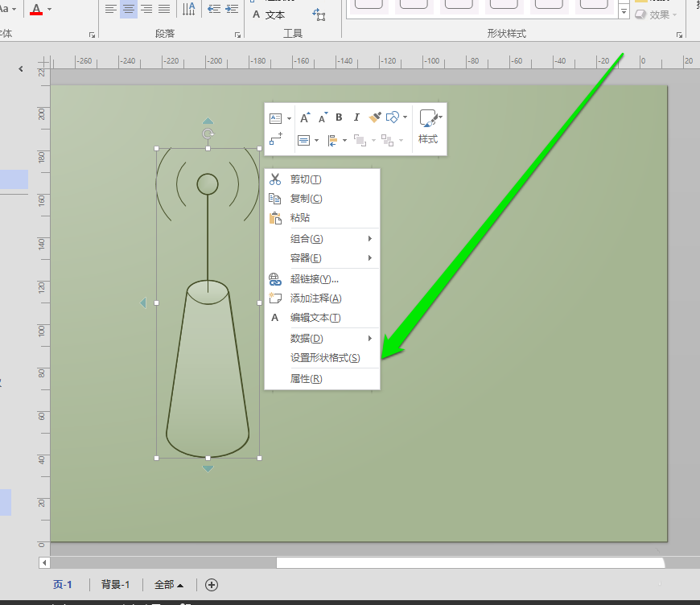This screenshot has width=700, height=605.
Task: Apply bold from the floating mini toolbar
Action: click(339, 117)
